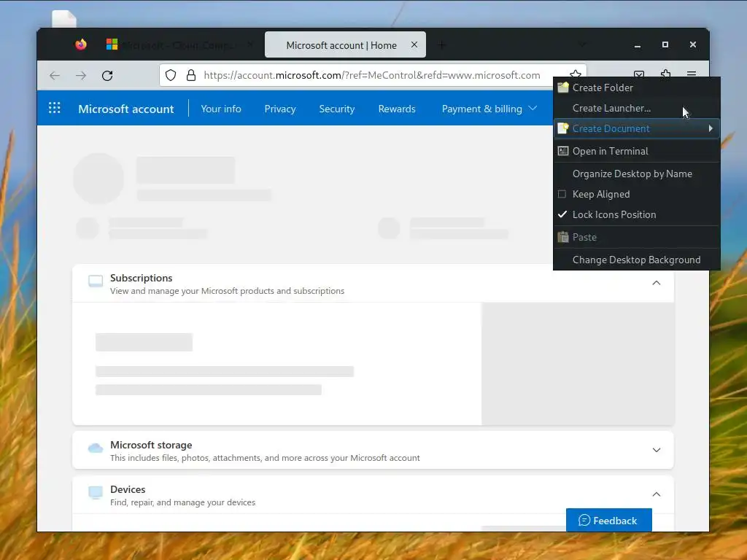Switch to the Microsoft Cloud tab

(179, 44)
